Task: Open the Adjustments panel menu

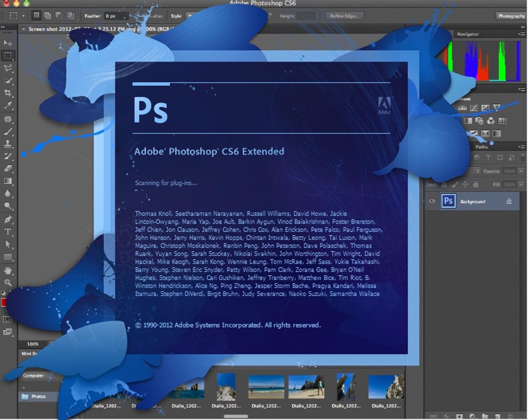Action: point(521,89)
